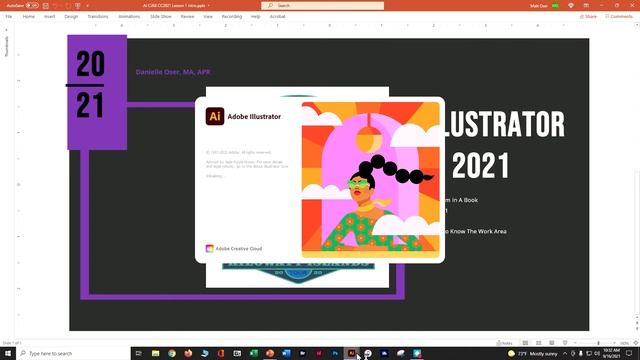This screenshot has width=640, height=360.
Task: Open Adobe Photoshop from taskbar
Action: click(335, 353)
